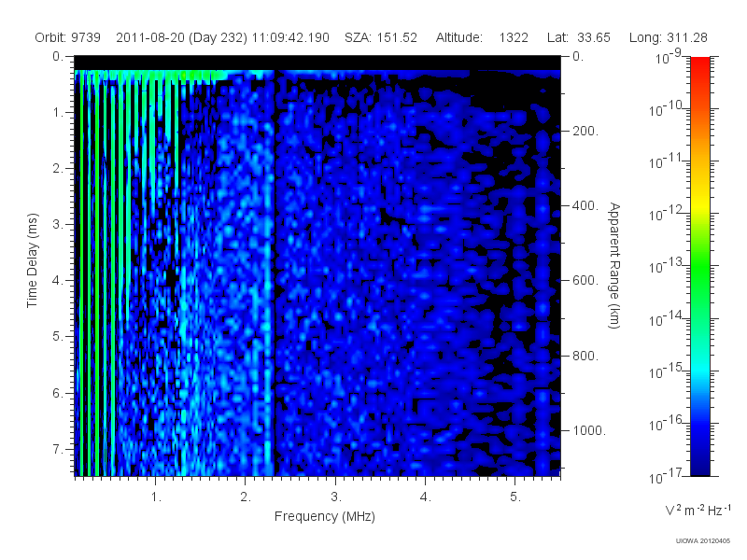This screenshot has height=560, width=747.
Task: Click the 'SZA: 151.52' label
Action: [x=381, y=37]
